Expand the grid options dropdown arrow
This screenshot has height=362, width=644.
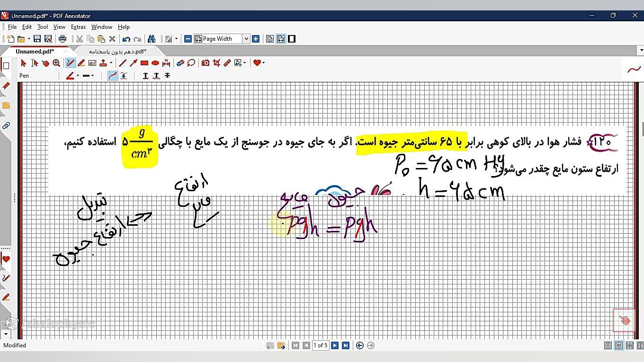coord(176,39)
